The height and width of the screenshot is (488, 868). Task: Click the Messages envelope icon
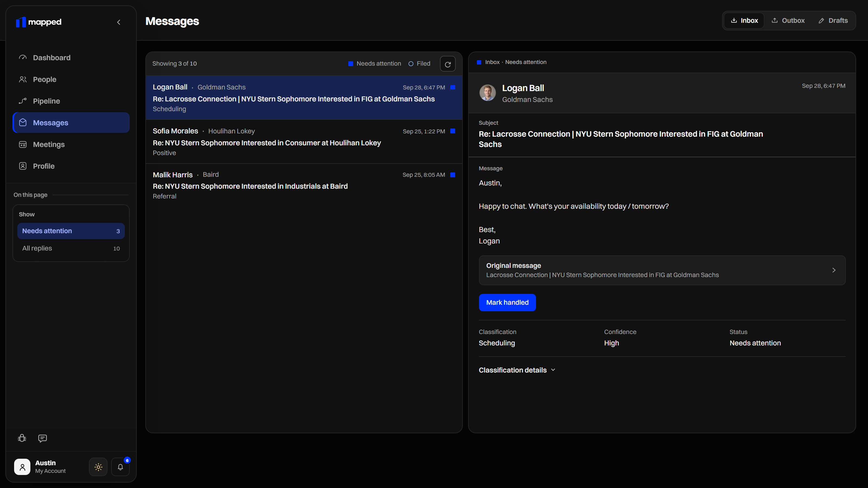[x=23, y=123]
